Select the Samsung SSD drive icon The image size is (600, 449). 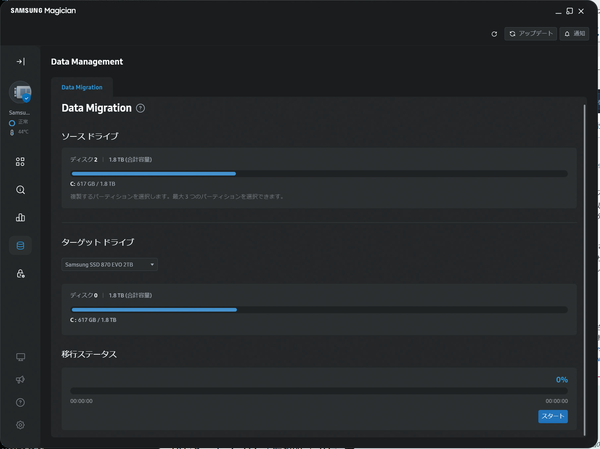click(20, 92)
